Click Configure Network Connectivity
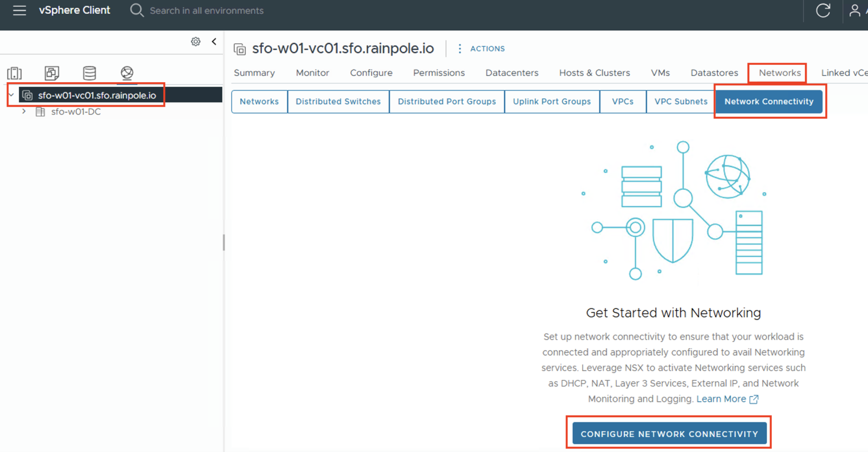The height and width of the screenshot is (452, 868). point(669,433)
